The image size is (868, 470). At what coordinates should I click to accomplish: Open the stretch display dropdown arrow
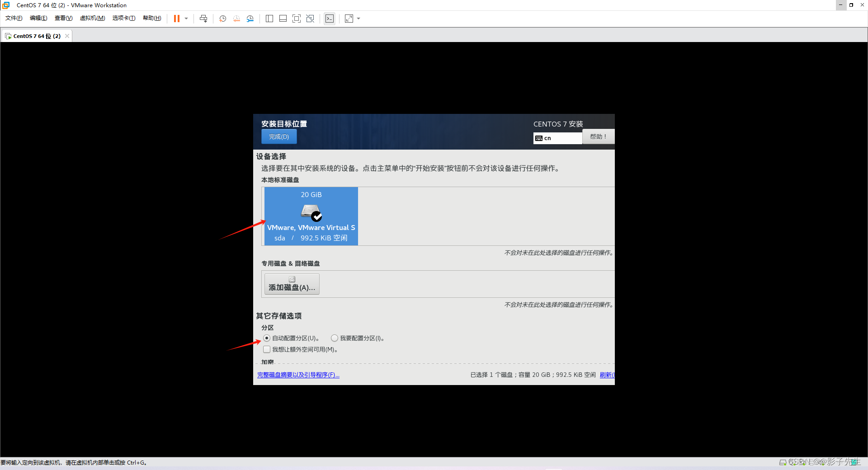point(359,19)
